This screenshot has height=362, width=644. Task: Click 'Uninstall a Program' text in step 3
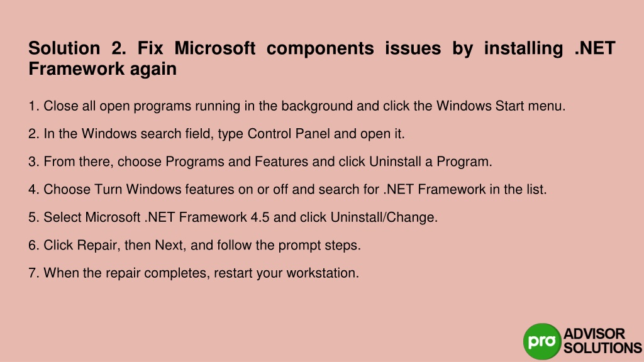[x=430, y=162]
